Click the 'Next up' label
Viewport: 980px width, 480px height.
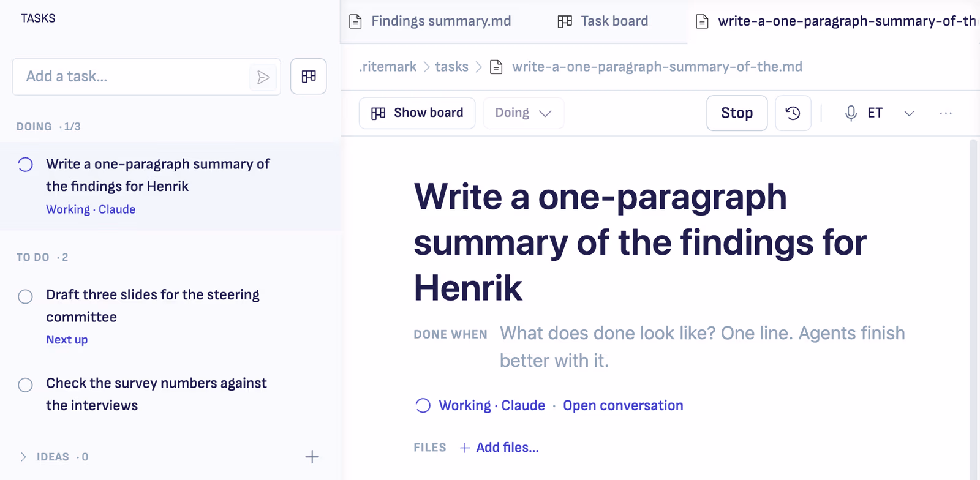(67, 340)
